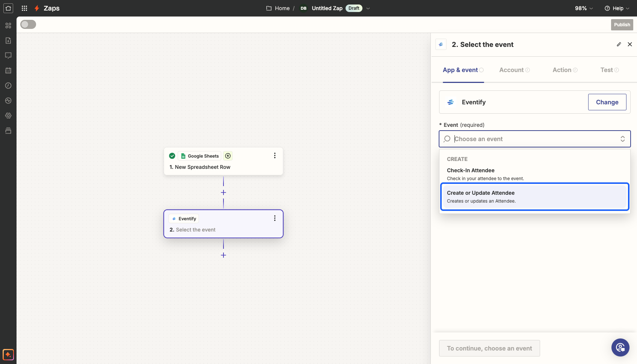637x364 pixels.
Task: Select the Create or Update Attendee event
Action: 535,197
